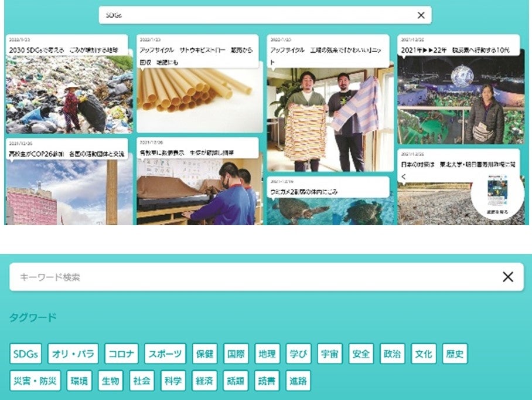The image size is (532, 400).
Task: Select the 話題 tag
Action: click(x=236, y=381)
